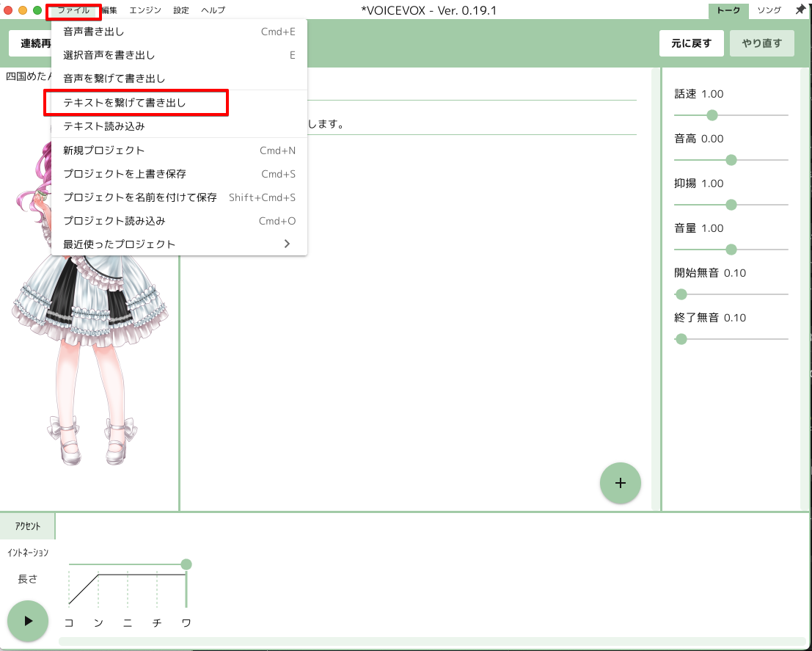
Task: Click the mora ン in accent editor
Action: [x=98, y=622]
